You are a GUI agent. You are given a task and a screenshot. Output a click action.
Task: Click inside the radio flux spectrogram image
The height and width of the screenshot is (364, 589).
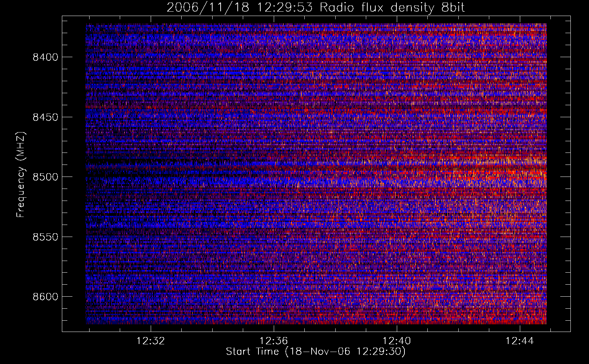click(x=316, y=174)
